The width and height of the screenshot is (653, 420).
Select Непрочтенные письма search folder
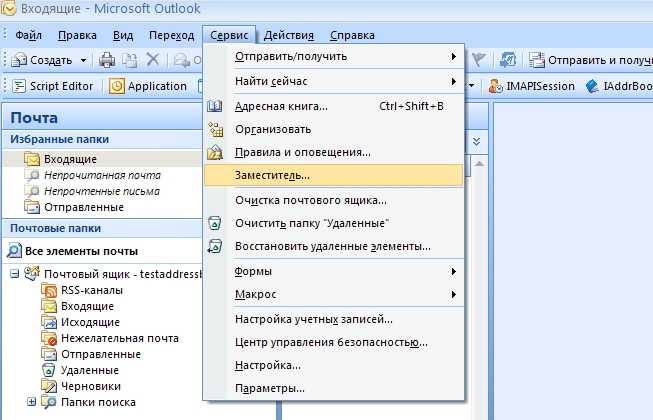coord(102,191)
